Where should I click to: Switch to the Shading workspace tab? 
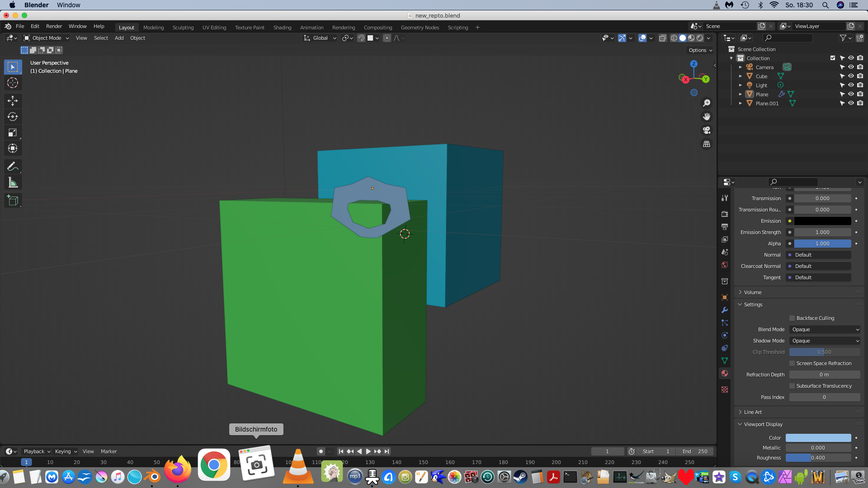(282, 28)
